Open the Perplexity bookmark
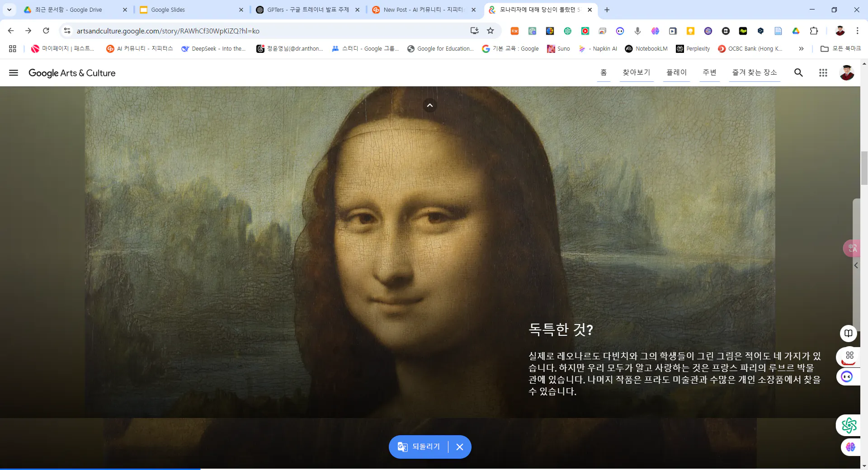Screen dimensions: 868x470 (x=693, y=48)
